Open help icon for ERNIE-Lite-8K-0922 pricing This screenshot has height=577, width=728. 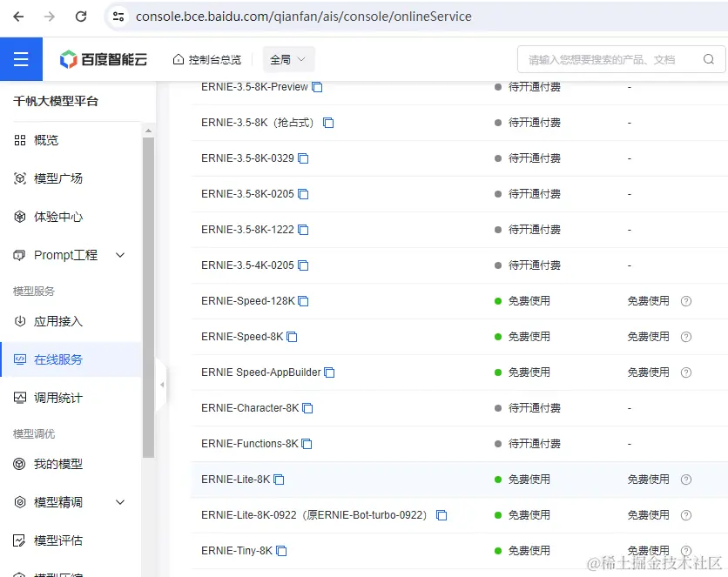coord(686,516)
